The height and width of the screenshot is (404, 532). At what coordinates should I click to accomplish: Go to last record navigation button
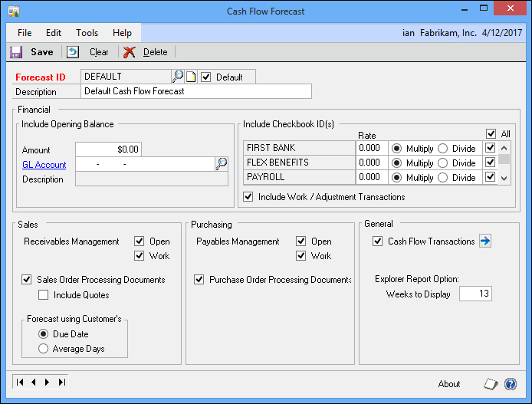pyautogui.click(x=62, y=383)
